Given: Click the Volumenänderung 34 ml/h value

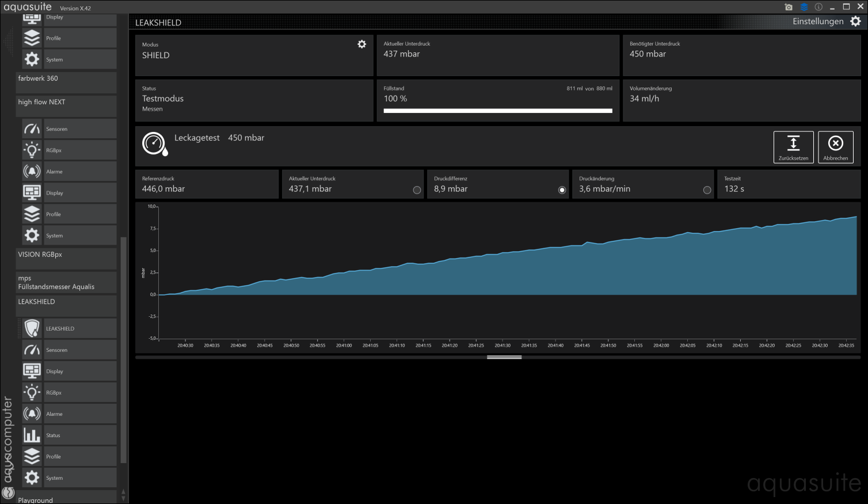Looking at the screenshot, I should (645, 98).
